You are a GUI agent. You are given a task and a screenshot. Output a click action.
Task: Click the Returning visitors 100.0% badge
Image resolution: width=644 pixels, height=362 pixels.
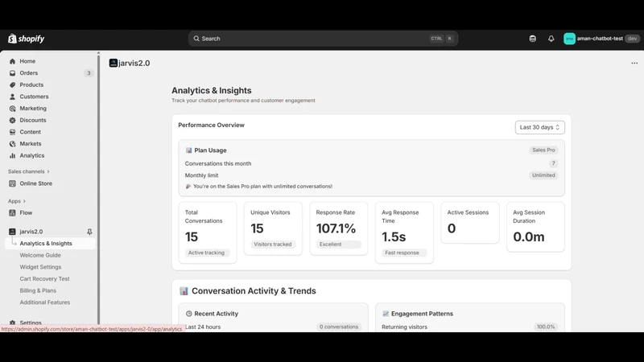[x=546, y=327]
